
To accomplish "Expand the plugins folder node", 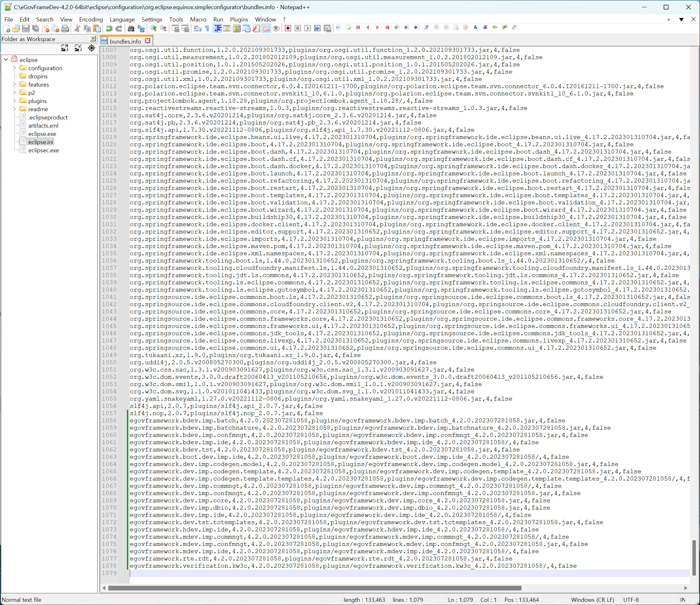I will [15, 101].
